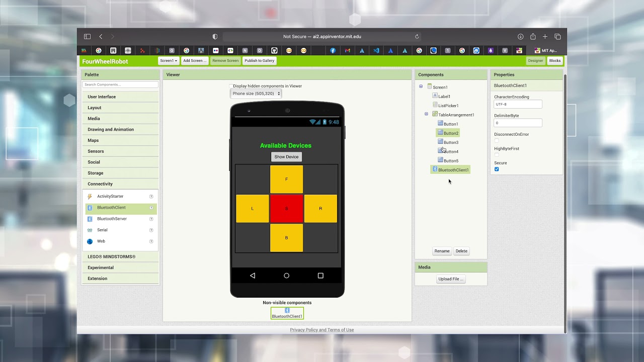Open Safari downloads icon
644x362 pixels.
pos(520,37)
